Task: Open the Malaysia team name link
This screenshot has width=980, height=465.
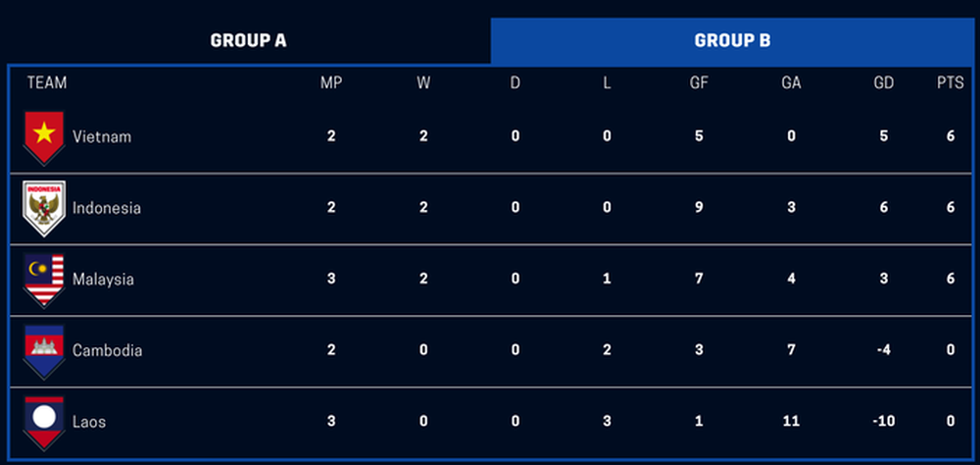Action: (x=103, y=280)
